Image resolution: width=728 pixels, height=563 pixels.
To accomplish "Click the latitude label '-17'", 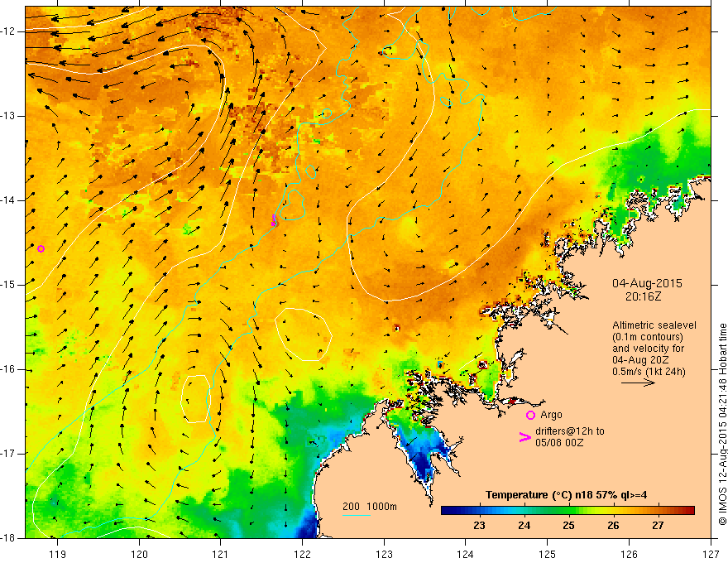I will click(8, 454).
